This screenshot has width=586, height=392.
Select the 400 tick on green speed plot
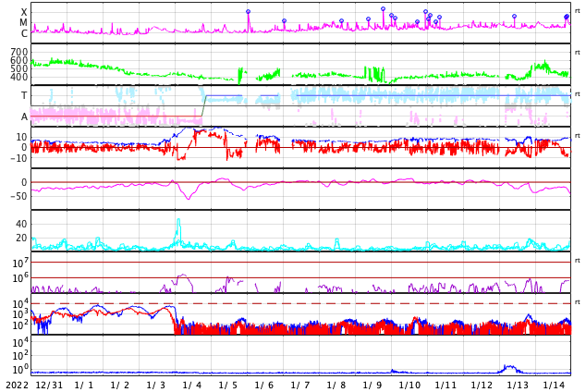tap(19, 77)
